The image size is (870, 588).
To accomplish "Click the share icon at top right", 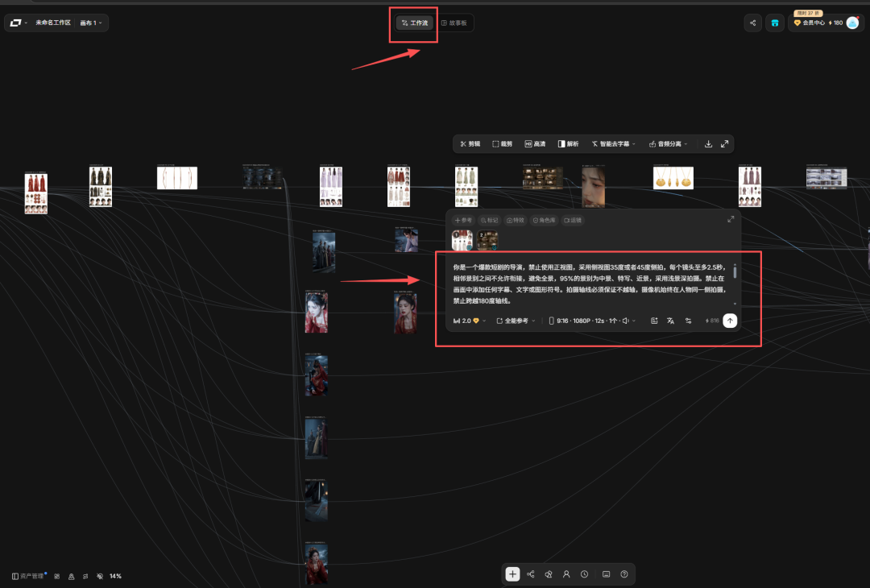I will (753, 23).
